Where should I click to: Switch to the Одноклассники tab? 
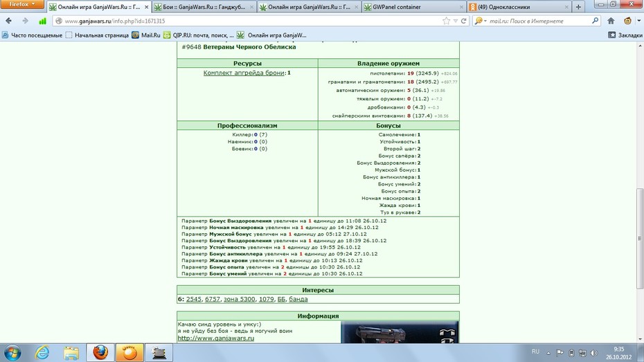[519, 7]
